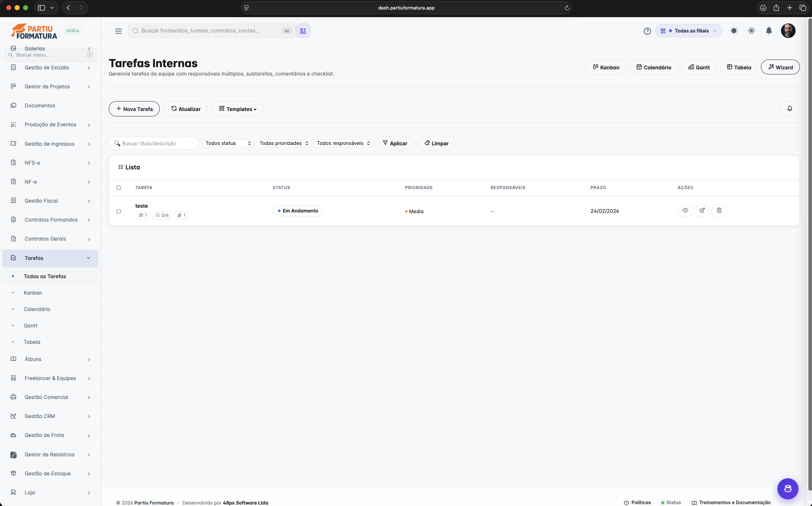This screenshot has height=506, width=812.
Task: Open the settings gear icon in header
Action: click(751, 31)
